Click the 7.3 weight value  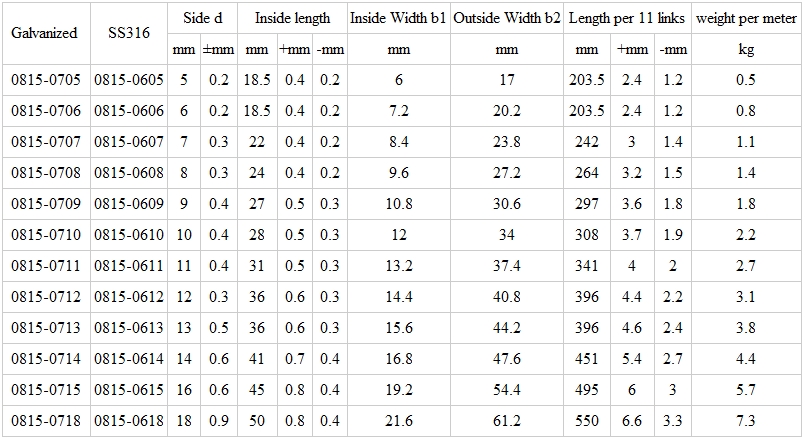coord(746,421)
